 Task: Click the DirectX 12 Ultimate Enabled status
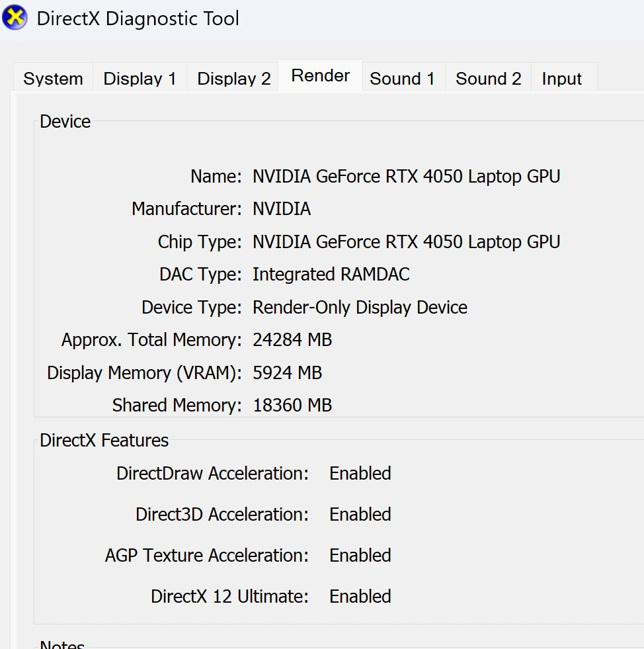pos(360,597)
